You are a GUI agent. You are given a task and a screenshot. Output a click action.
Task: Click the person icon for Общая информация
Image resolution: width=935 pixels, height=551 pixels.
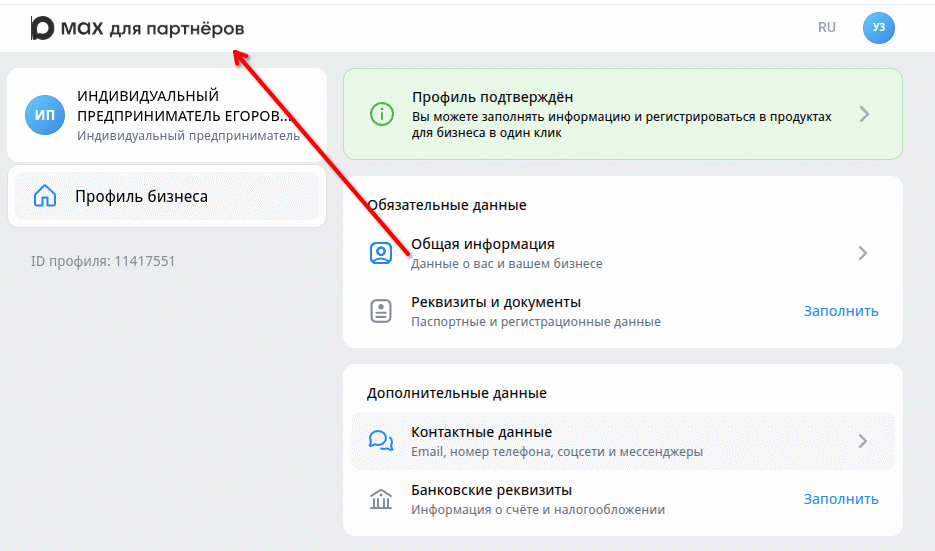(381, 253)
